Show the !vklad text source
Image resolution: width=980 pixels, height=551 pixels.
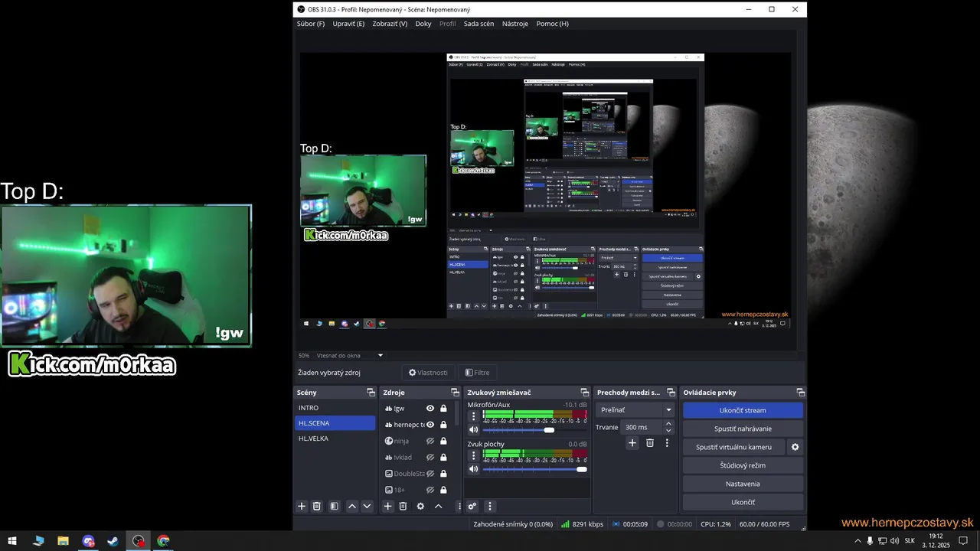pos(430,458)
